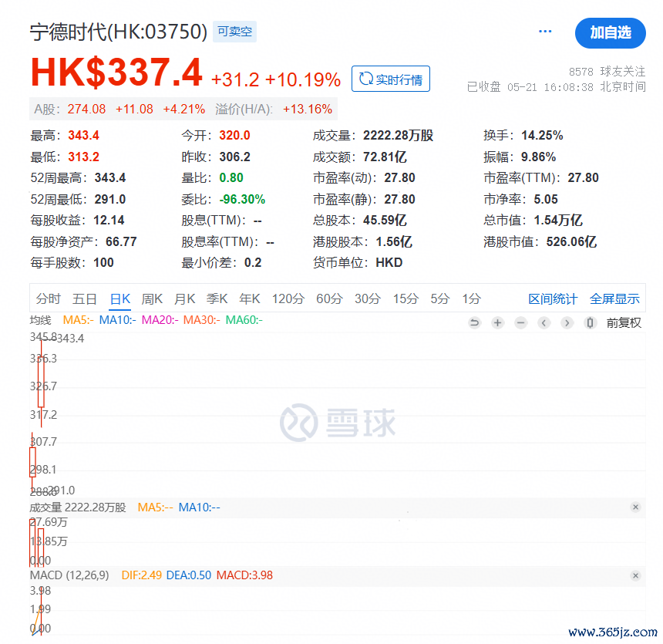Close the MACD indicator panel
The width and height of the screenshot is (663, 644).
point(635,575)
